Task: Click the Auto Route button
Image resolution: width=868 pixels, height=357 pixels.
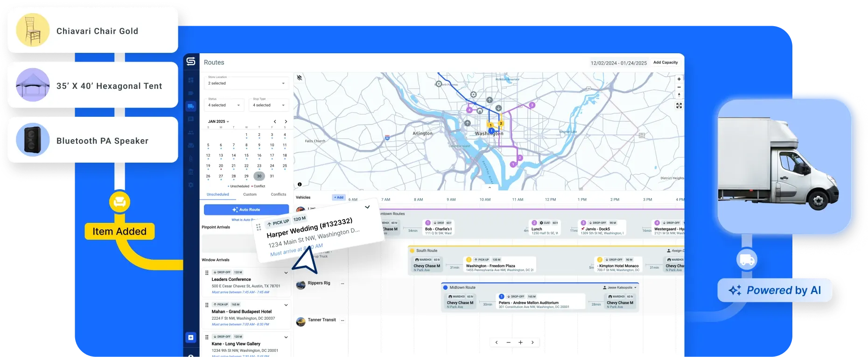Action: (246, 210)
